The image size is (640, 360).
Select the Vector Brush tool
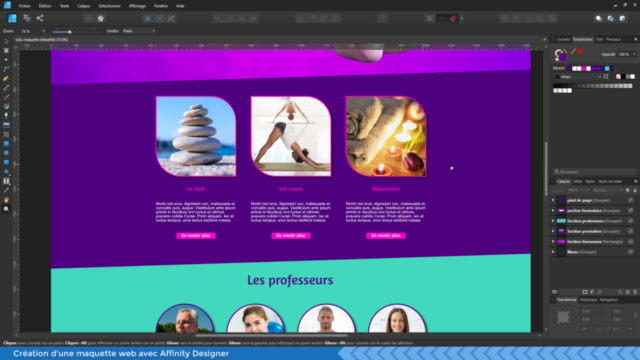click(6, 97)
